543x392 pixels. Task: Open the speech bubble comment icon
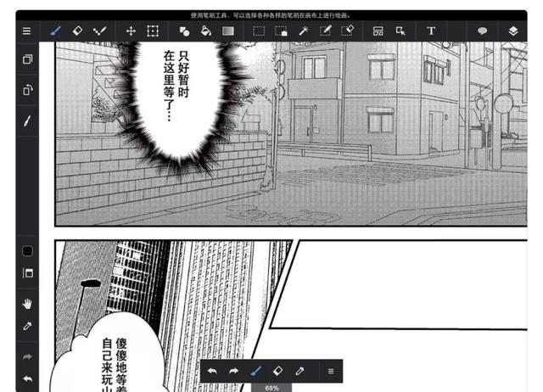coord(483,31)
